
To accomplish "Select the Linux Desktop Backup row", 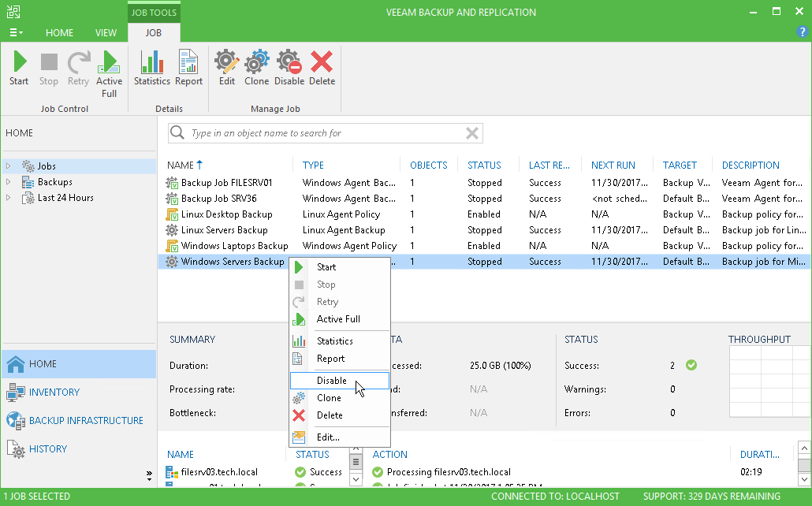I will point(484,214).
